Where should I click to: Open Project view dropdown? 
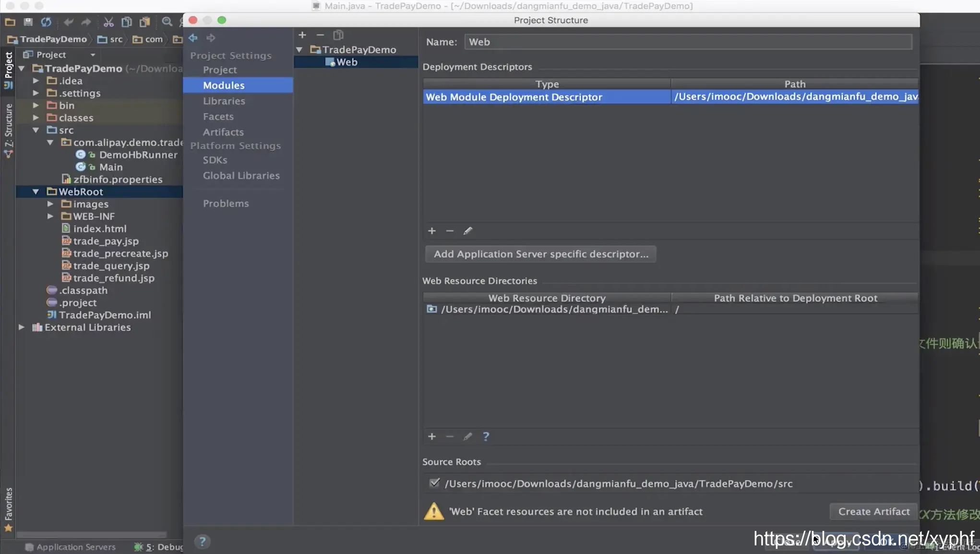[x=93, y=55]
